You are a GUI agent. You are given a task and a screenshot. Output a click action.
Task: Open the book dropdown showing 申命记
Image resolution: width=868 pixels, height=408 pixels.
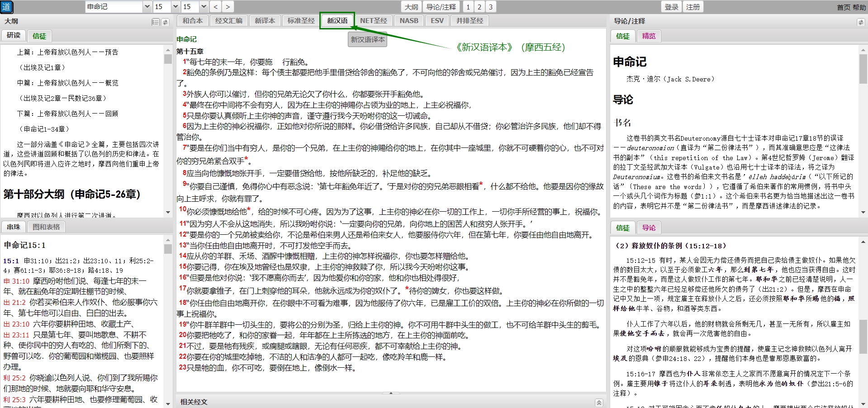pyautogui.click(x=147, y=7)
